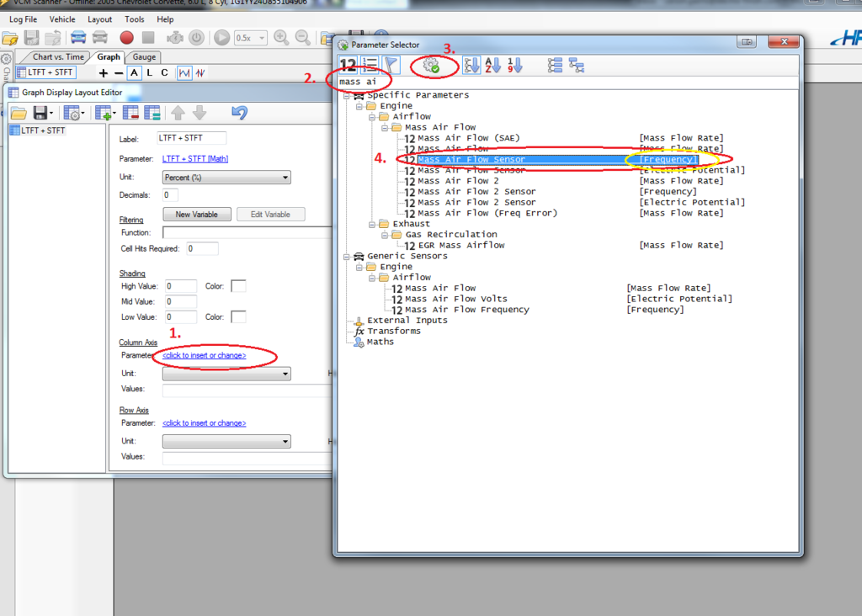Viewport: 862px width, 616px height.
Task: Open the Vehicle menu
Action: point(62,19)
